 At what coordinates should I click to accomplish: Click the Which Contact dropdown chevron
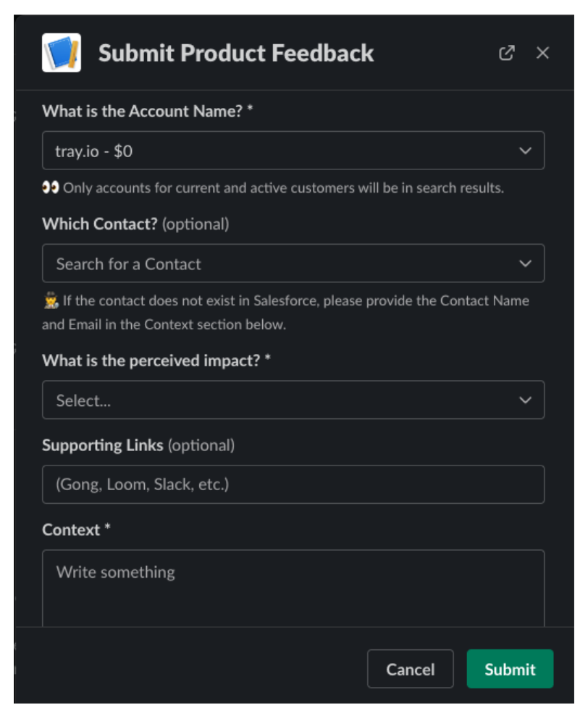click(x=525, y=264)
